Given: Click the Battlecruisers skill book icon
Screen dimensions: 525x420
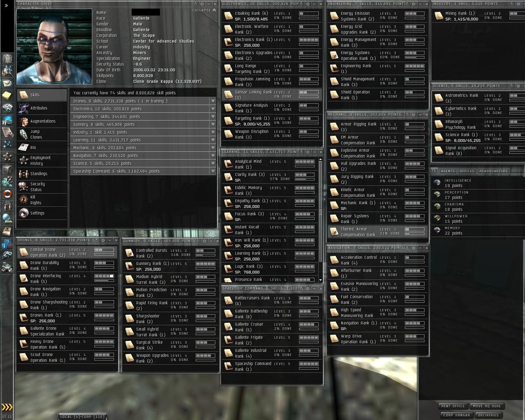Looking at the screenshot, I should [x=228, y=301].
